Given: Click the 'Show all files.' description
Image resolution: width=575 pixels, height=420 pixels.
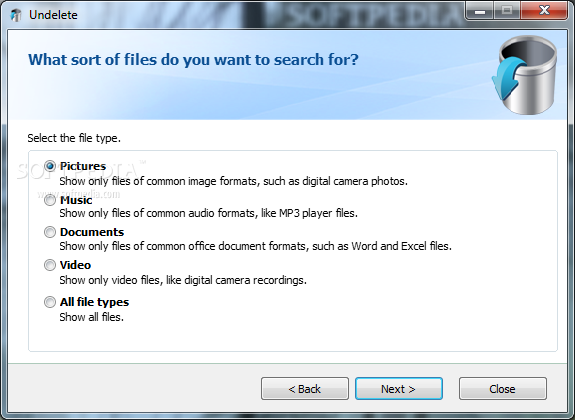Looking at the screenshot, I should [92, 317].
